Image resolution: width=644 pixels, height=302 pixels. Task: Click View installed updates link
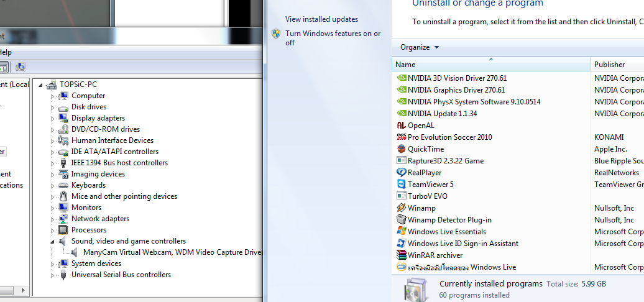click(x=321, y=19)
